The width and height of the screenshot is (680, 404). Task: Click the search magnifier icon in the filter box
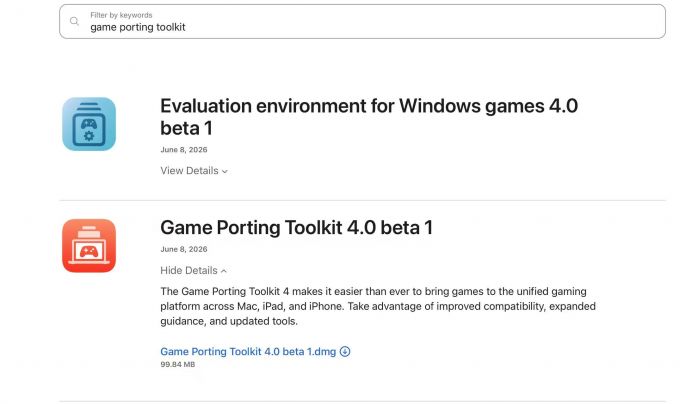74,21
